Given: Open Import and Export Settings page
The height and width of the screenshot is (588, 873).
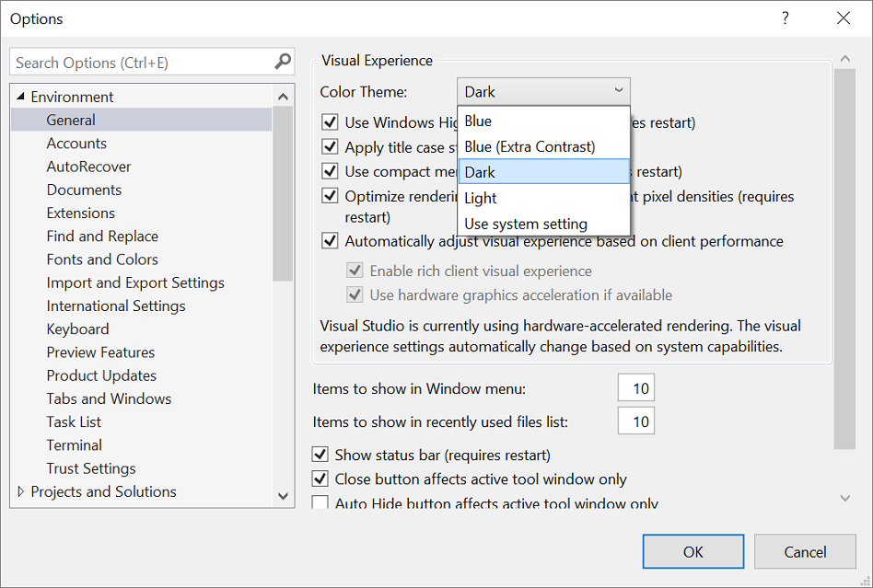Looking at the screenshot, I should pyautogui.click(x=135, y=282).
